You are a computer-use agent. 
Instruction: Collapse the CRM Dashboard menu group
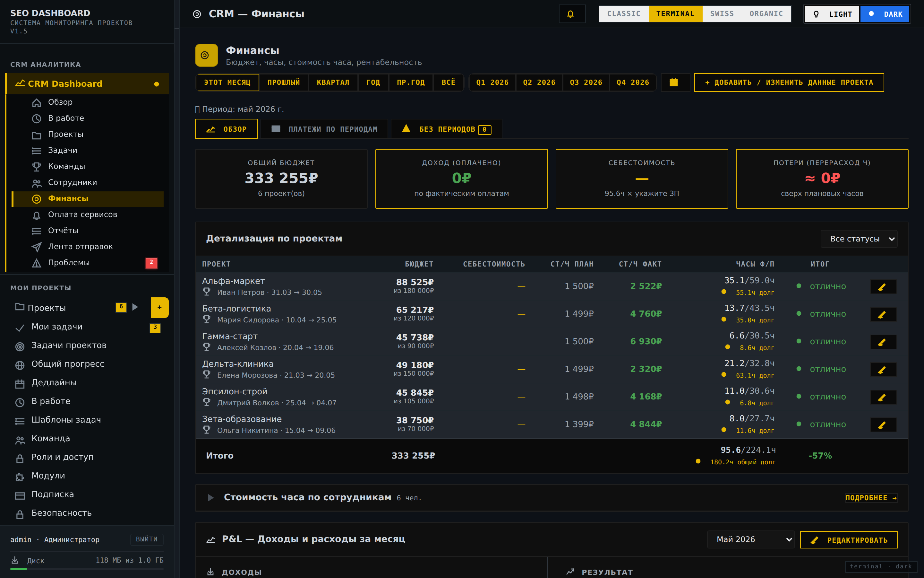tap(87, 83)
